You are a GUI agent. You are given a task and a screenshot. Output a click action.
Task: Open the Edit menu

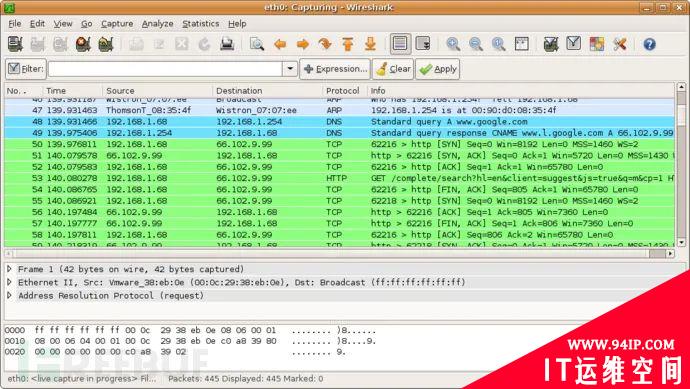click(x=37, y=24)
